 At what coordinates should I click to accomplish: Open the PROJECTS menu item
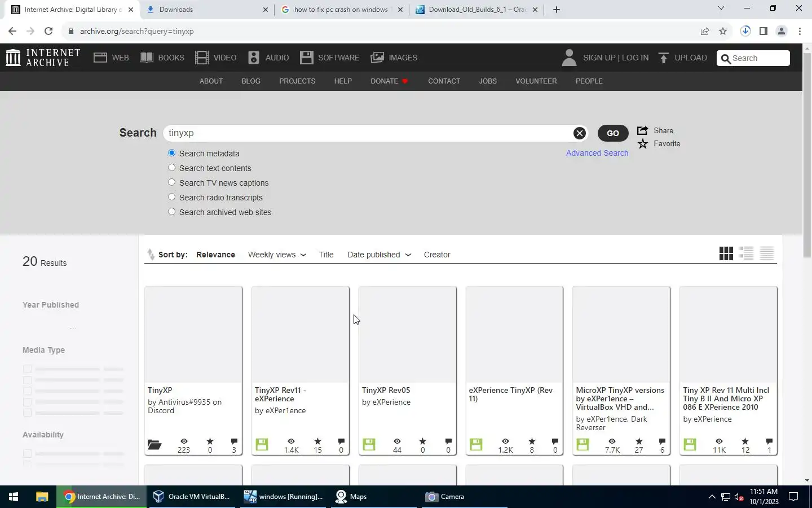297,81
